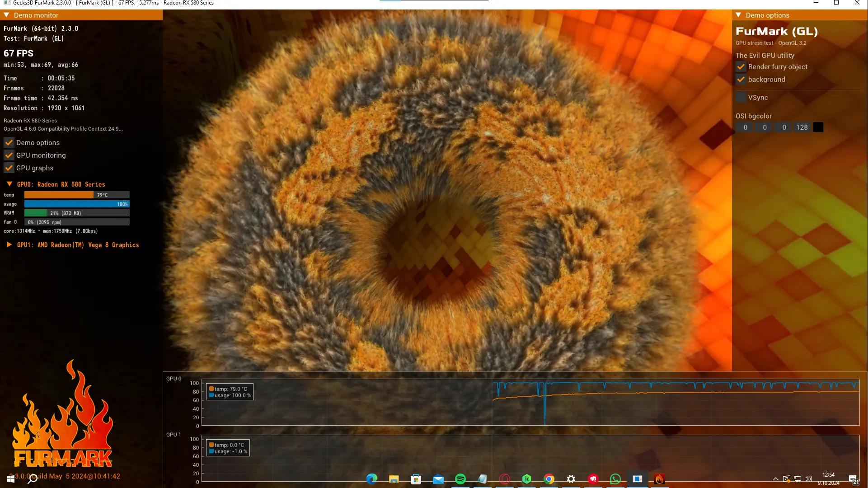Screen dimensions: 868x488
Task: Show hidden system tray icons
Action: pos(776,479)
